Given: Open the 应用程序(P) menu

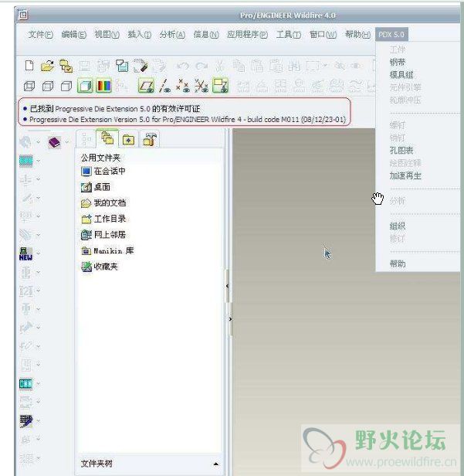Looking at the screenshot, I should pyautogui.click(x=247, y=35).
